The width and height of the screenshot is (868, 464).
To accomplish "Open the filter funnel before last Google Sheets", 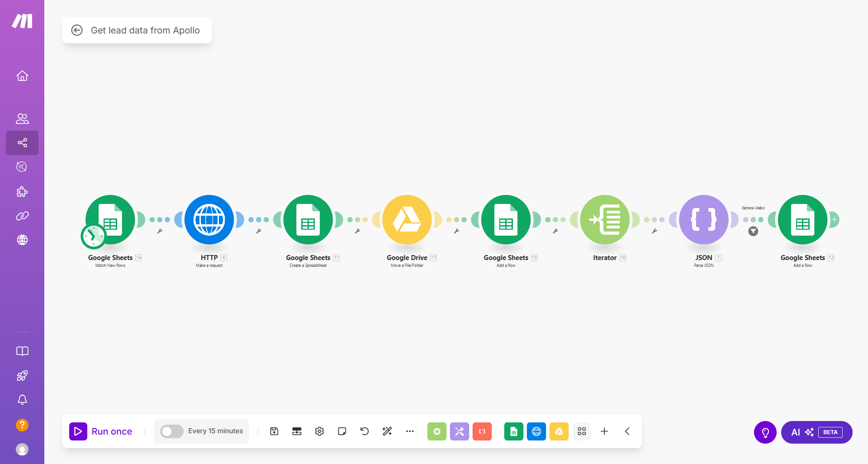I will (753, 232).
